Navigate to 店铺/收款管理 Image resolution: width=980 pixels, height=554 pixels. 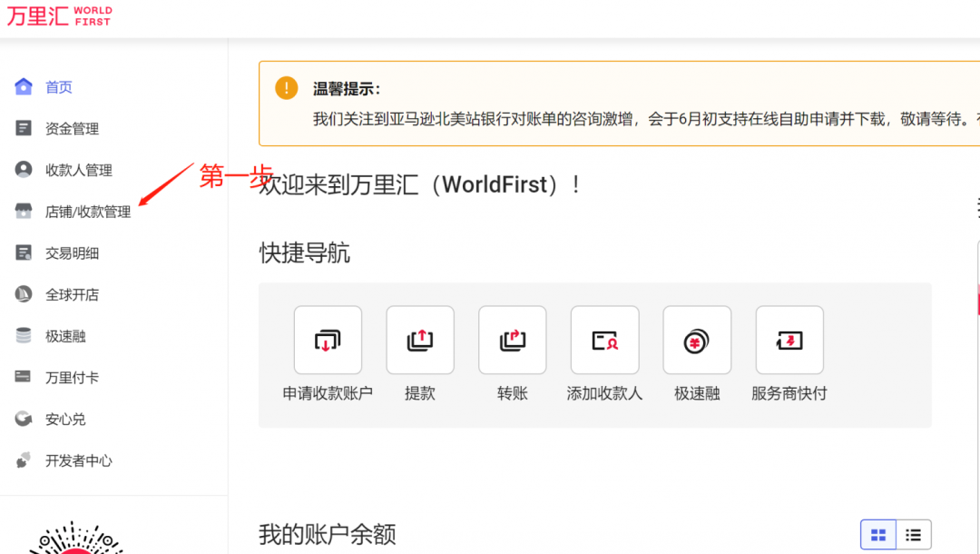pyautogui.click(x=77, y=211)
